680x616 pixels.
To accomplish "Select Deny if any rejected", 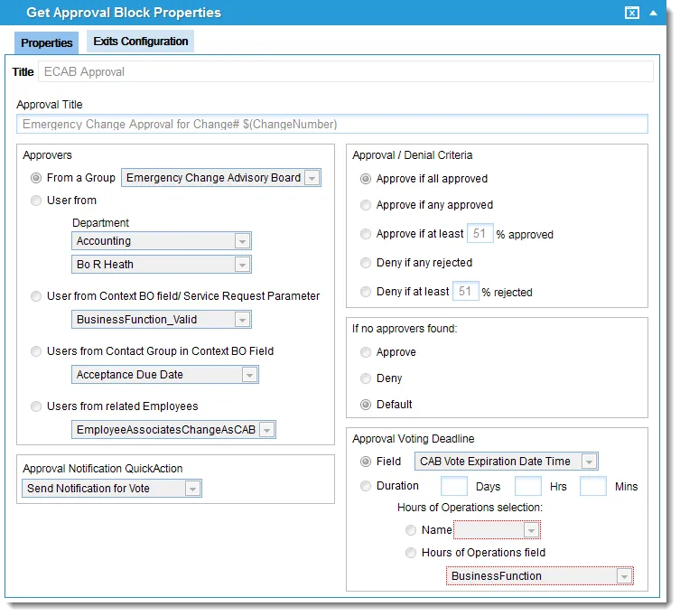I will pos(366,263).
